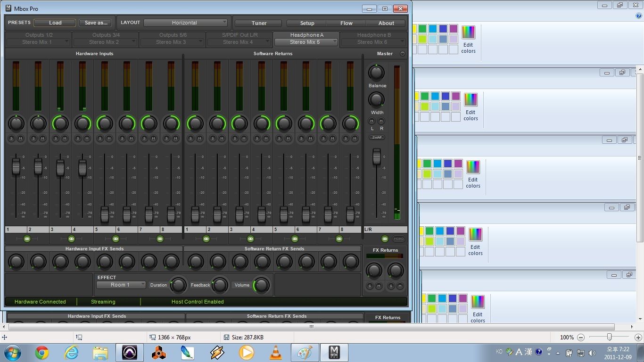Click the Master volume fader handle
The height and width of the screenshot is (362, 644).
pyautogui.click(x=377, y=156)
